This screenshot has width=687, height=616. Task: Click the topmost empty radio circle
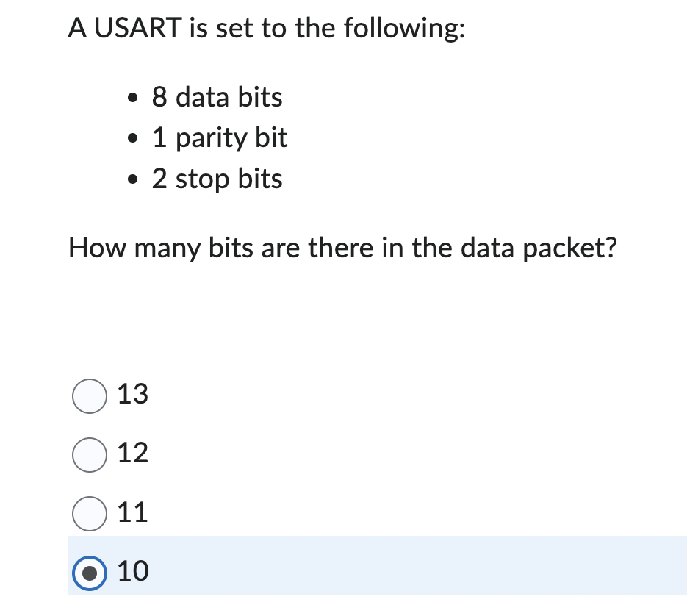[x=89, y=395]
